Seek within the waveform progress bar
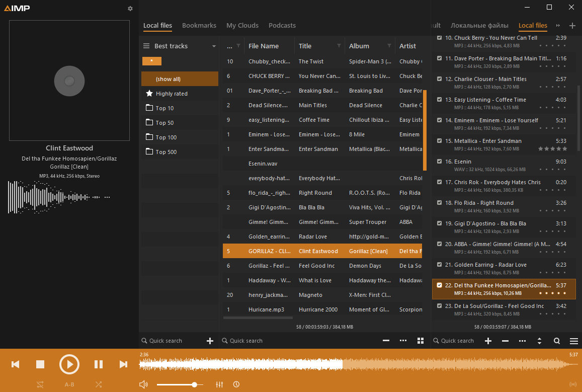Viewport: 582px width, 392px height. (x=359, y=364)
